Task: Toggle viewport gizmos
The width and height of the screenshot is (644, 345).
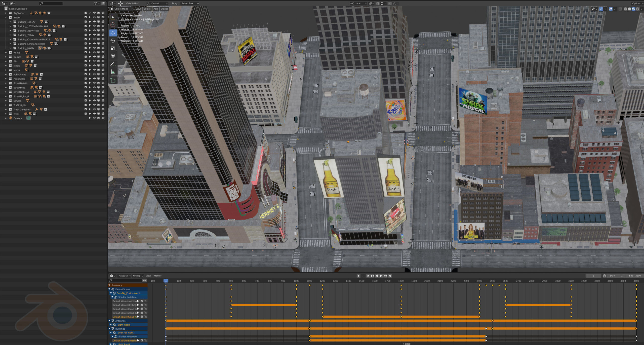Action: [601, 9]
